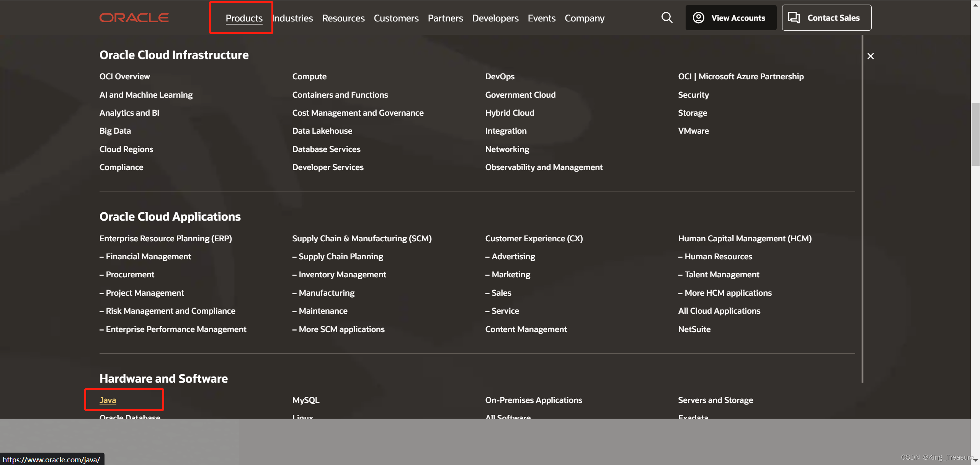Select Talent Management
This screenshot has height=465, width=980.
[719, 274]
